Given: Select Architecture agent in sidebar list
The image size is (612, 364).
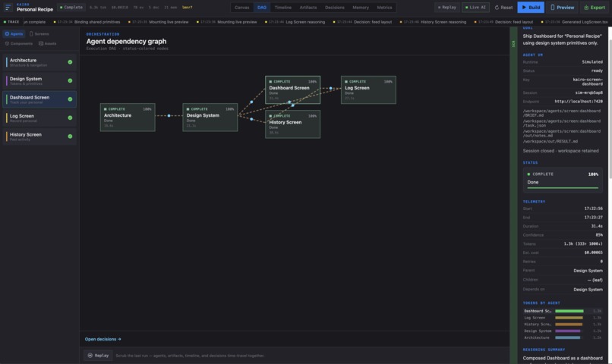Looking at the screenshot, I should click(39, 62).
